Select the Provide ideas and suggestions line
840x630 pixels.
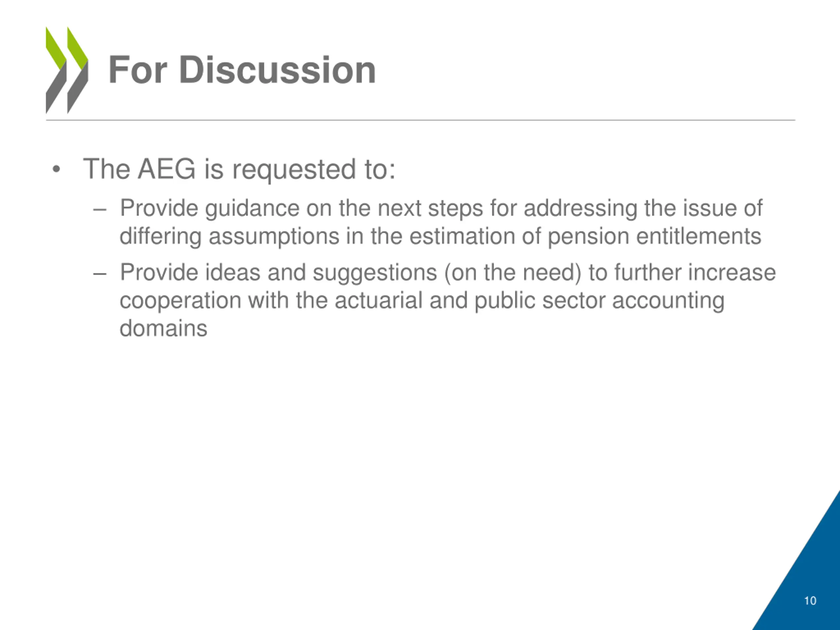click(x=448, y=273)
